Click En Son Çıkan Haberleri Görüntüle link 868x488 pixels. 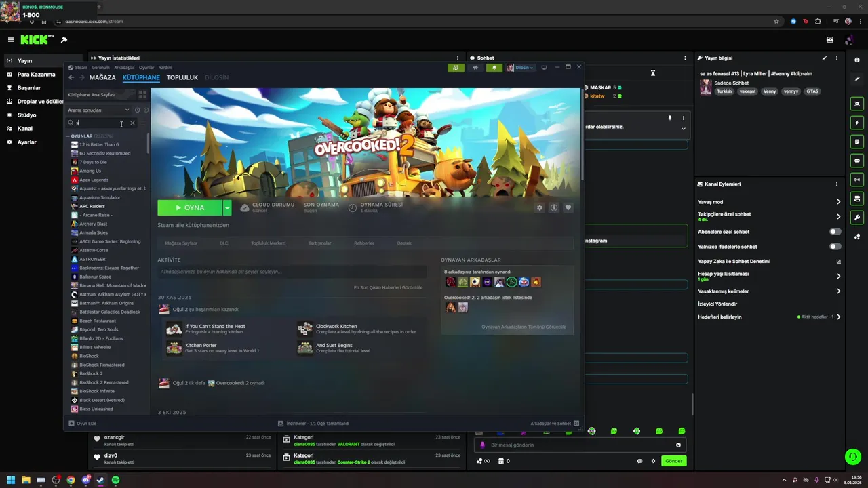(x=388, y=287)
